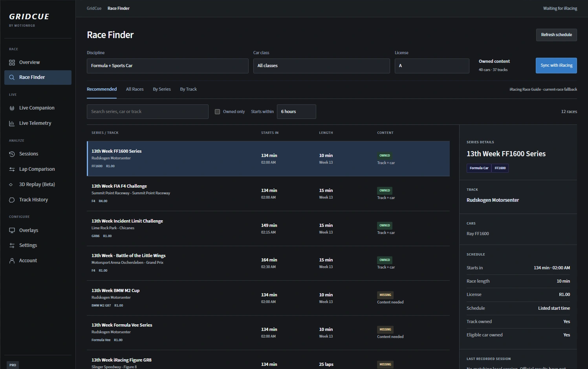Click the Settings sliders icon
Screen dimensions: 588x369
tap(12, 245)
